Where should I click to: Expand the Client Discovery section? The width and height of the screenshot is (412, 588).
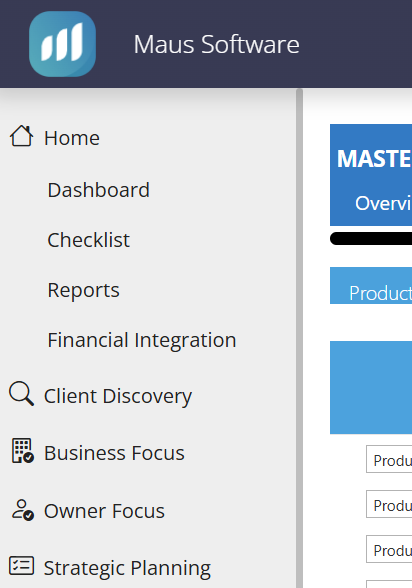[x=118, y=396]
